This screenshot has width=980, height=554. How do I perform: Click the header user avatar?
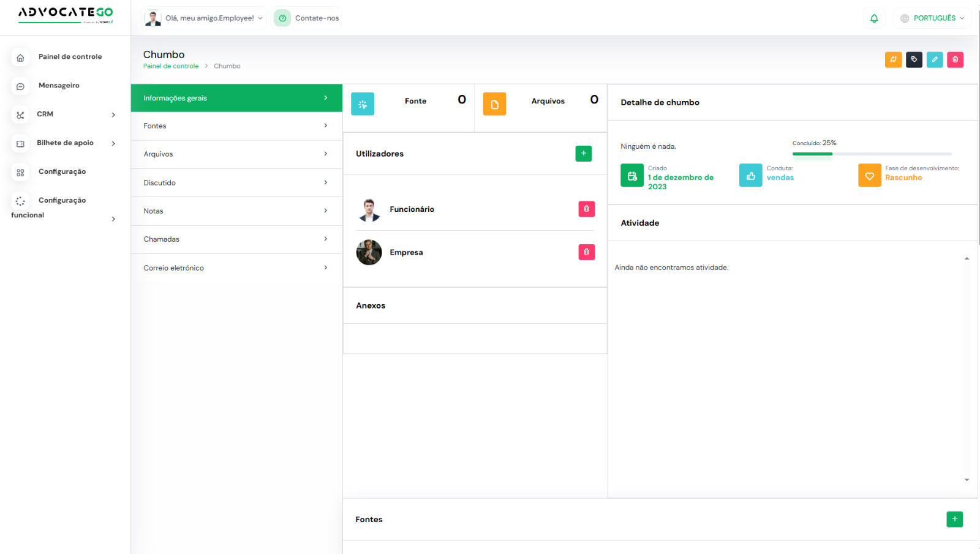[x=153, y=18]
